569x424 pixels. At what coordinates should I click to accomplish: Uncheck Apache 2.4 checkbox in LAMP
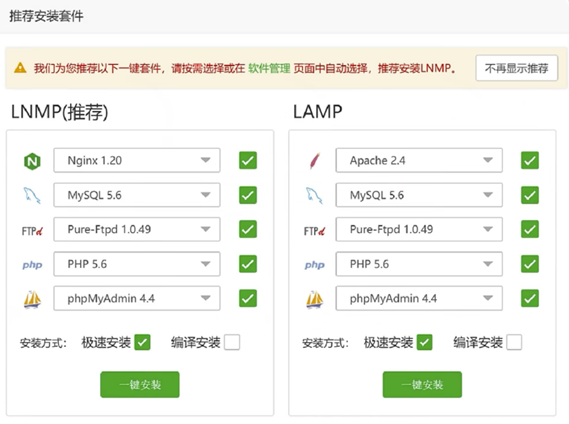coord(530,160)
